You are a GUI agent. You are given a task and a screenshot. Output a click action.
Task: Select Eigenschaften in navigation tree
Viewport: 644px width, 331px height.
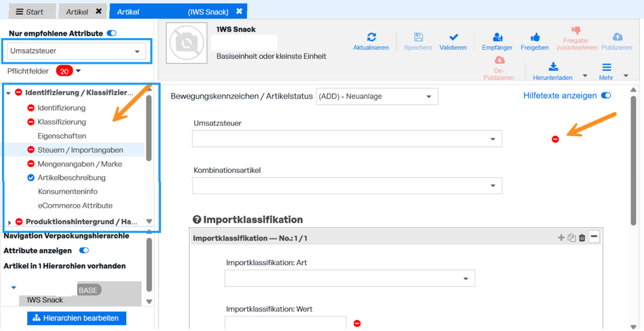pos(62,135)
